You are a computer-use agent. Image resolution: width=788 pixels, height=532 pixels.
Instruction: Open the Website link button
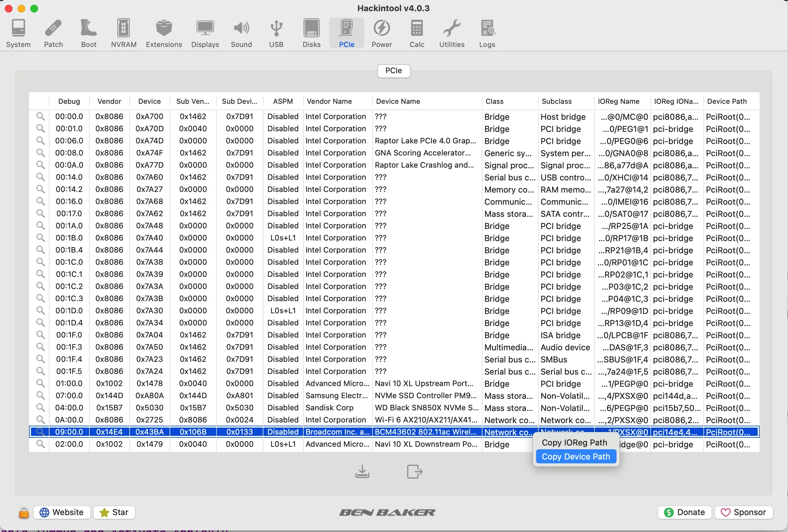coord(62,512)
